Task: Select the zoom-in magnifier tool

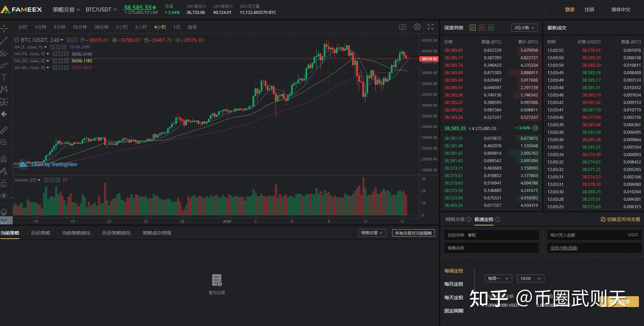Action: tap(4, 143)
